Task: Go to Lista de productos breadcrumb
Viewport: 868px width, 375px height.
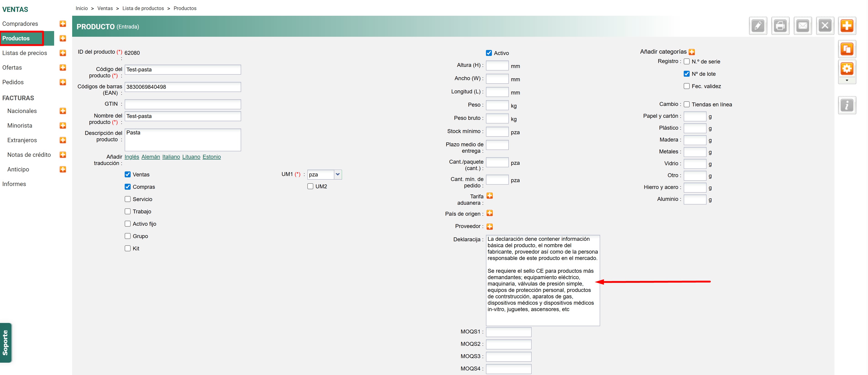Action: 143,8
